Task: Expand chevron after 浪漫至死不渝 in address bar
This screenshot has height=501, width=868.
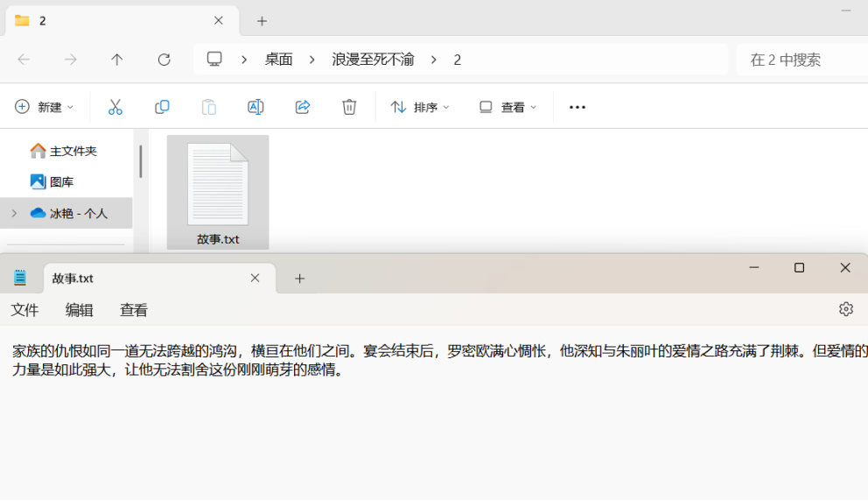Action: (x=434, y=60)
